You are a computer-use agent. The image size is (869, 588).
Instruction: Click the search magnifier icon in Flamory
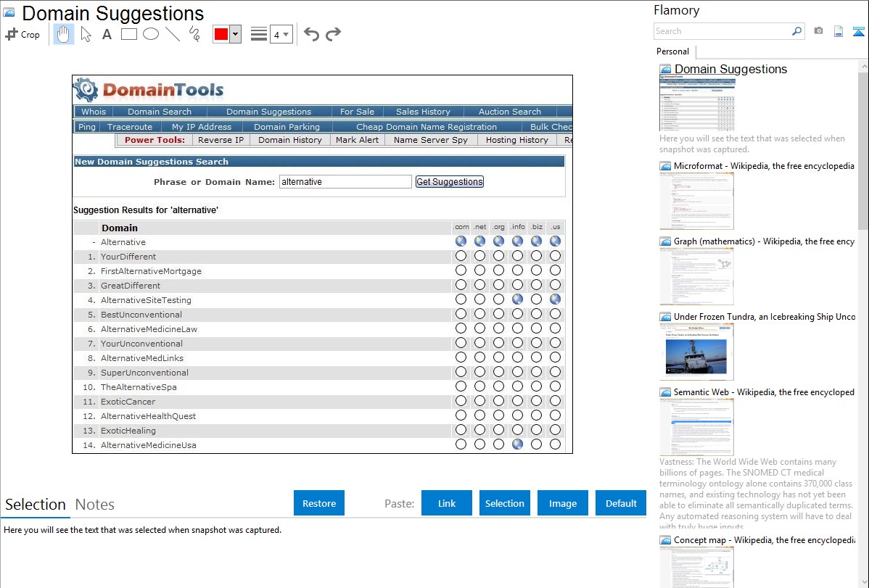click(x=796, y=31)
